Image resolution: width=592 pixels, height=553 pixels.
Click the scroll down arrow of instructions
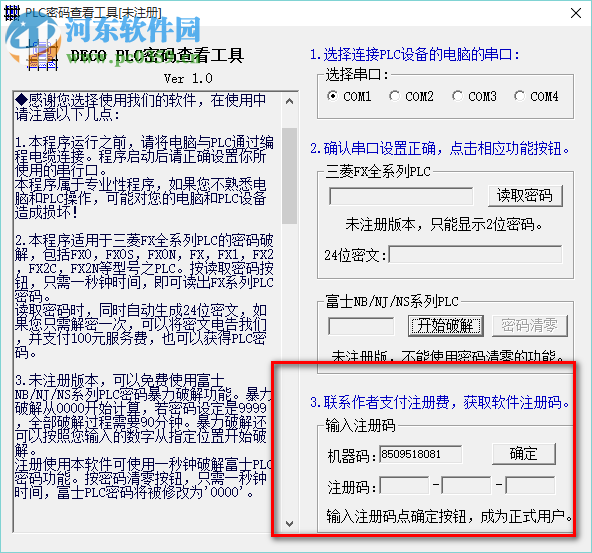(290, 524)
